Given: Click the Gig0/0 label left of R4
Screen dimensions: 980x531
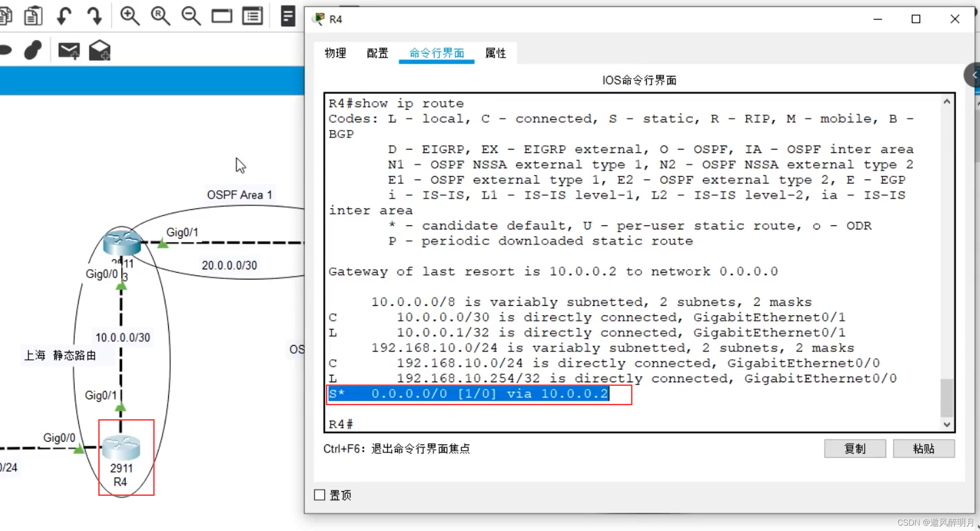Looking at the screenshot, I should pos(59,437).
